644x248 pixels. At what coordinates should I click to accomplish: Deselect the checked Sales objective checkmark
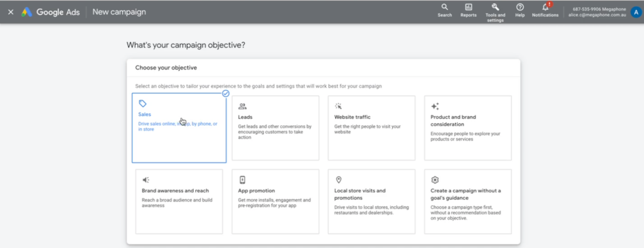[225, 93]
